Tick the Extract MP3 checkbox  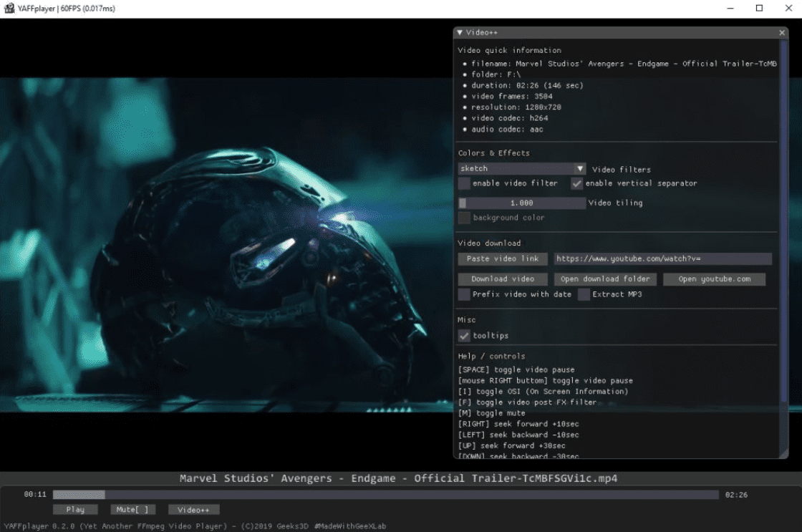(x=584, y=294)
